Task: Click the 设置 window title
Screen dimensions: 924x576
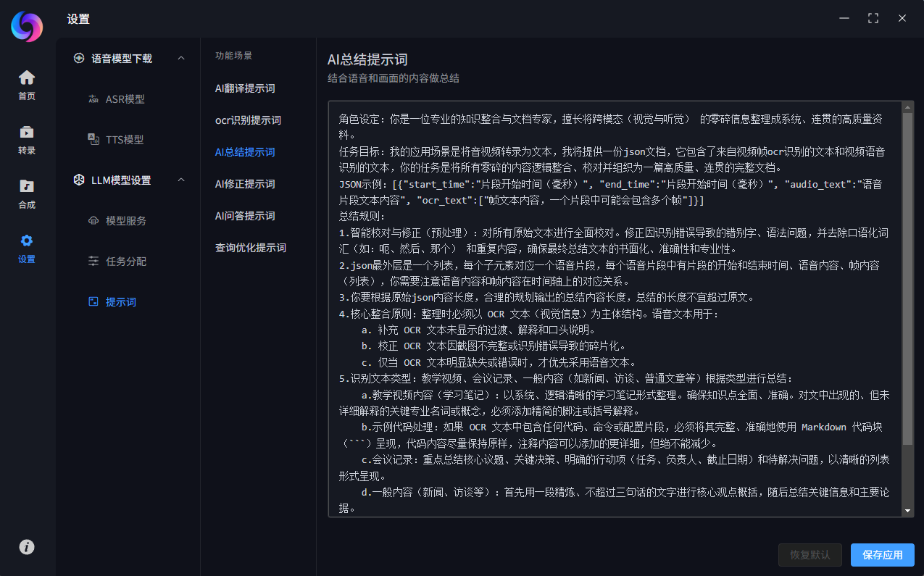Action: [x=78, y=20]
